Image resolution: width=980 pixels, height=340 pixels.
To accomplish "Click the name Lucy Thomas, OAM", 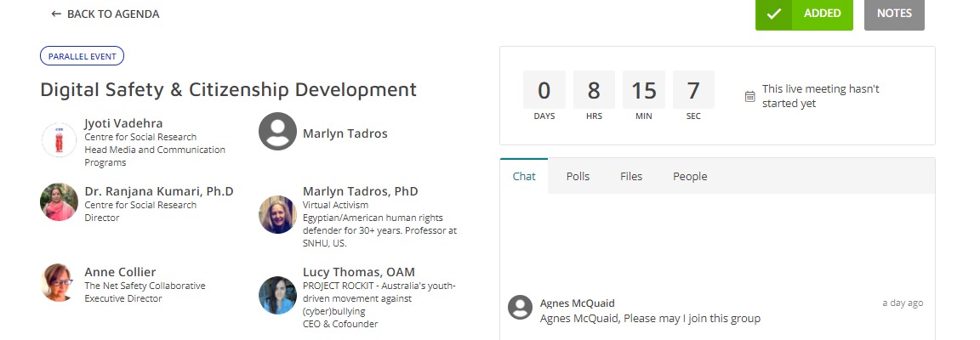I will [x=359, y=272].
